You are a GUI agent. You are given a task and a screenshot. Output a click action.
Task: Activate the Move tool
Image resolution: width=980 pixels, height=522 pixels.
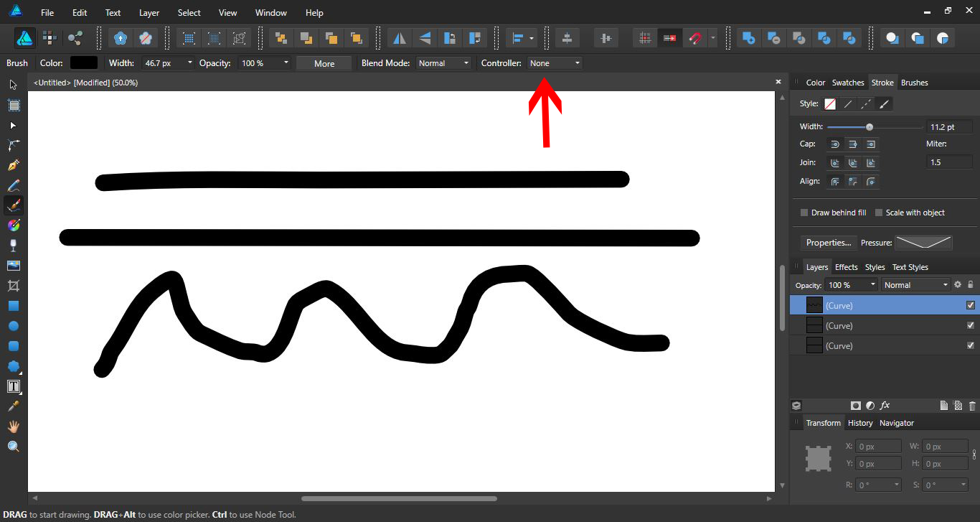point(13,85)
